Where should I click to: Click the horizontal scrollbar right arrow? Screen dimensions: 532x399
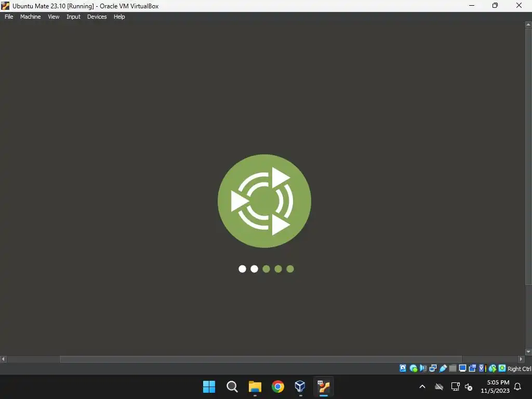(x=521, y=359)
